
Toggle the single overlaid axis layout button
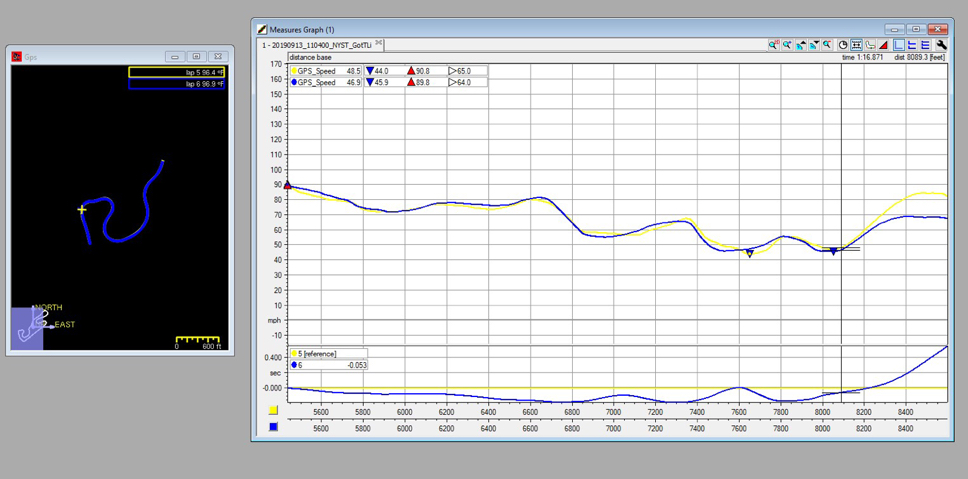899,45
